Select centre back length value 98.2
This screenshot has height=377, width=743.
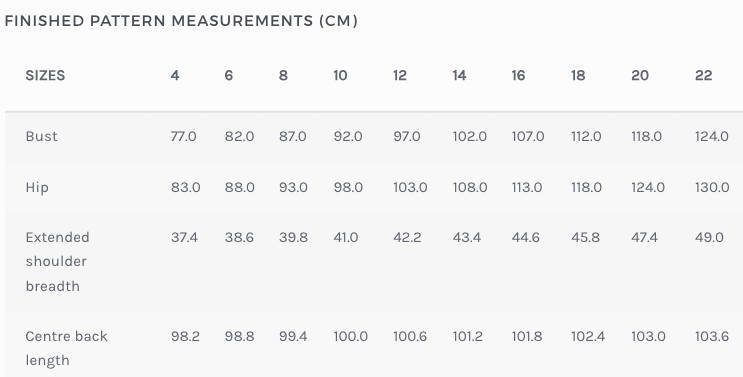tap(185, 336)
